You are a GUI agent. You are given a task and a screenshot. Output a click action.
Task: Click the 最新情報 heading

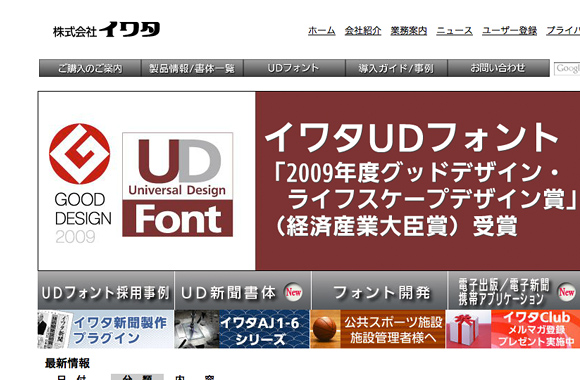[x=67, y=363]
